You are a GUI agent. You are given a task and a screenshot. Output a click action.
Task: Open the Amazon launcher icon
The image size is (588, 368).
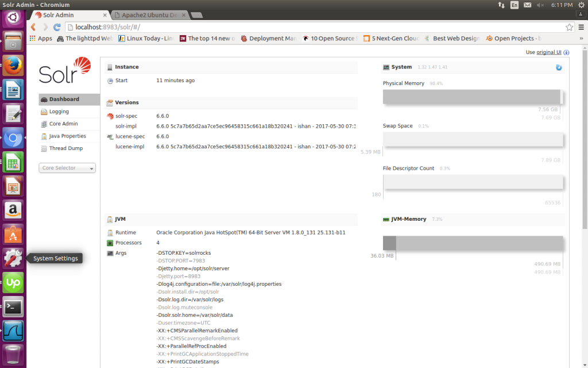tap(13, 210)
